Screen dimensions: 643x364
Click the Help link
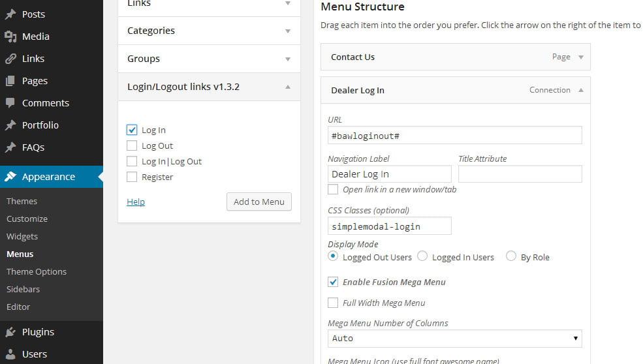click(136, 202)
